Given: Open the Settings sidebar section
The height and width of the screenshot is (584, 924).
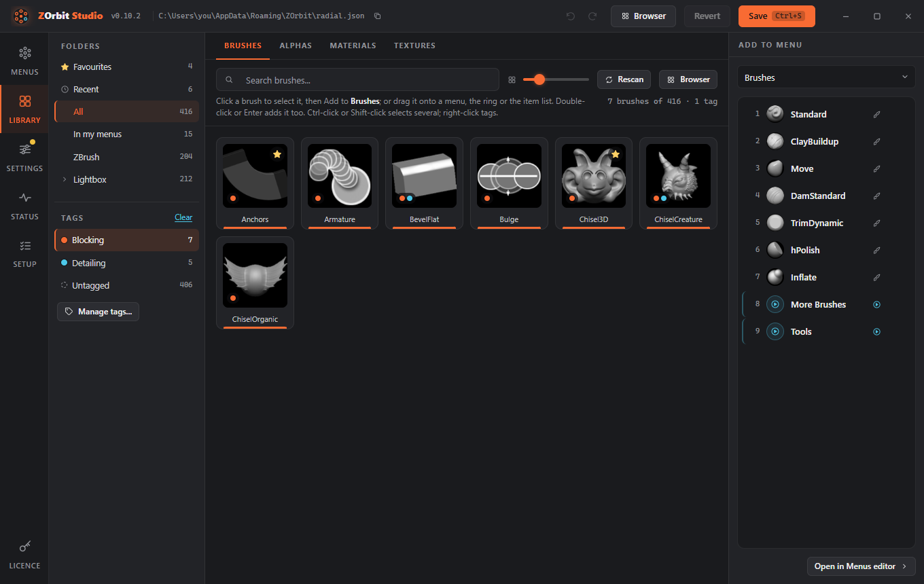Looking at the screenshot, I should pyautogui.click(x=24, y=157).
